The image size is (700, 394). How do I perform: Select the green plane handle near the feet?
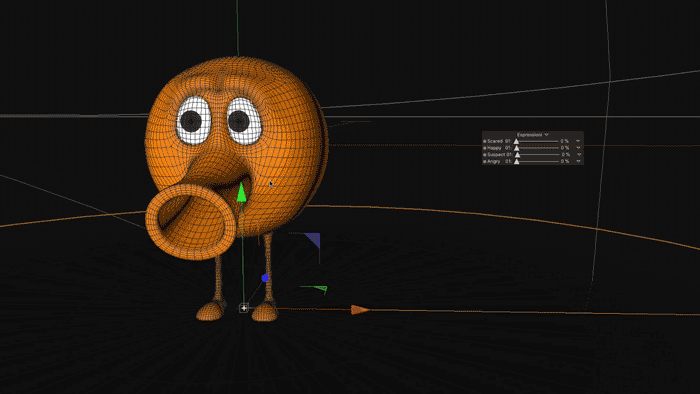[317, 289]
